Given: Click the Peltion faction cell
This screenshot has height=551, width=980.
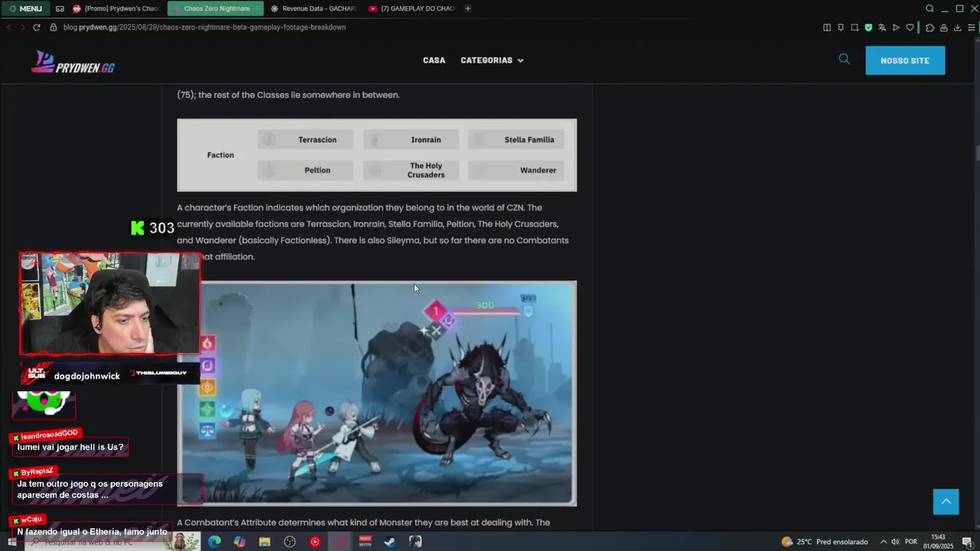Looking at the screenshot, I should (306, 170).
